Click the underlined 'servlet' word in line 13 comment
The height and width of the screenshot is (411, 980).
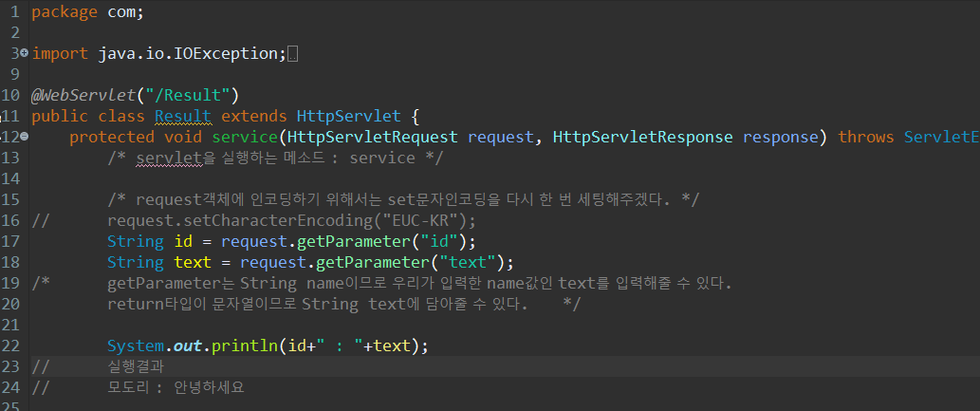point(169,158)
